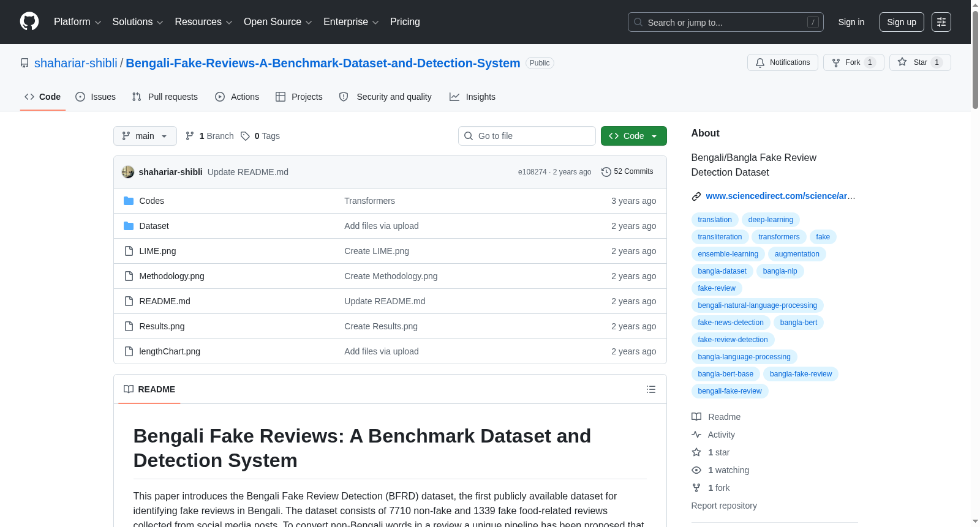Open the ensemble-learning topic tag
The width and height of the screenshot is (980, 527).
point(728,254)
